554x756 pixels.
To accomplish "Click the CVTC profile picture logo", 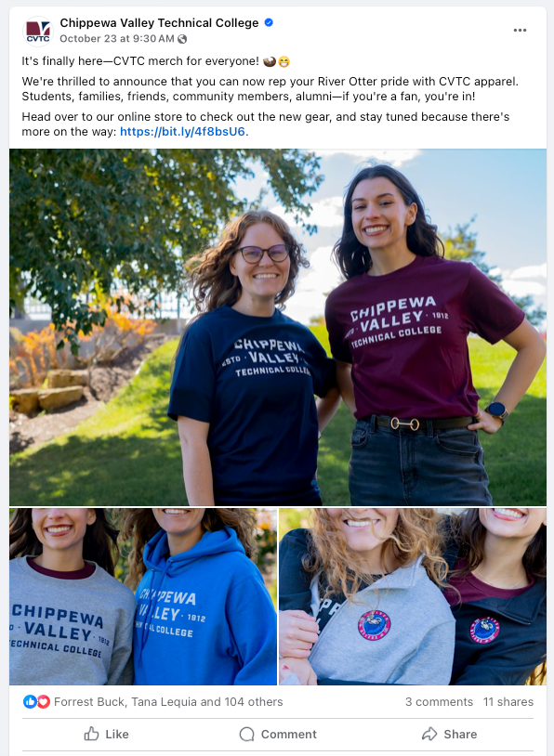I will pyautogui.click(x=37, y=31).
